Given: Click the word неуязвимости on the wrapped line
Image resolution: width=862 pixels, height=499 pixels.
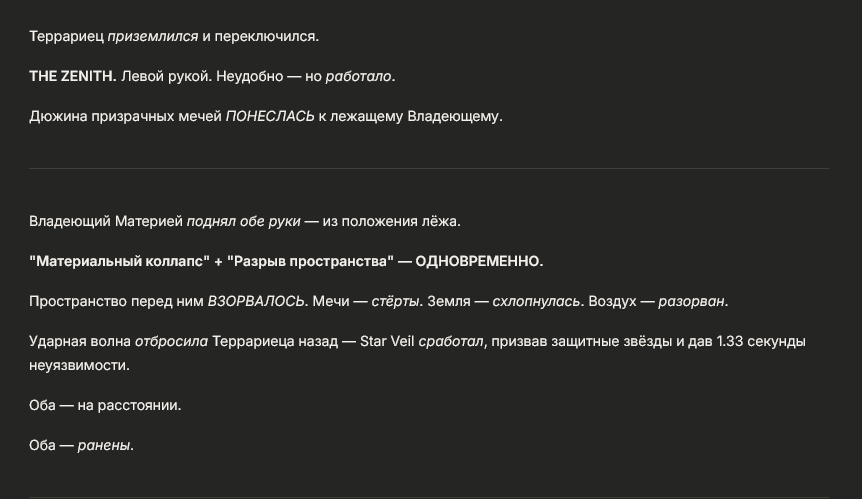Looking at the screenshot, I should [78, 365].
